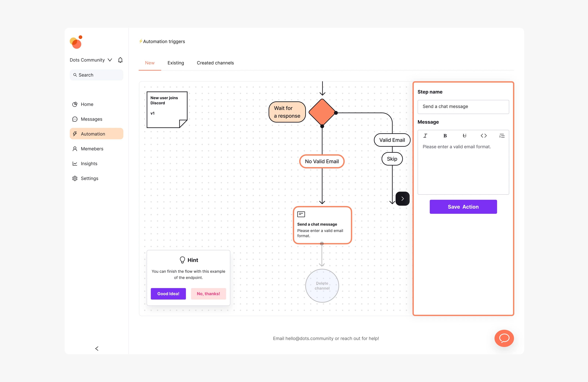Select the Wait for a response node
This screenshot has width=588, height=382.
(287, 112)
